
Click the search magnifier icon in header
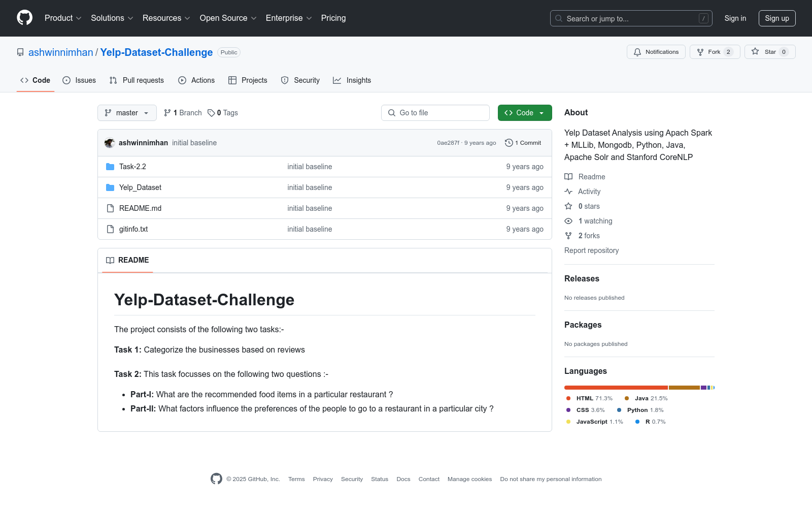pos(559,18)
